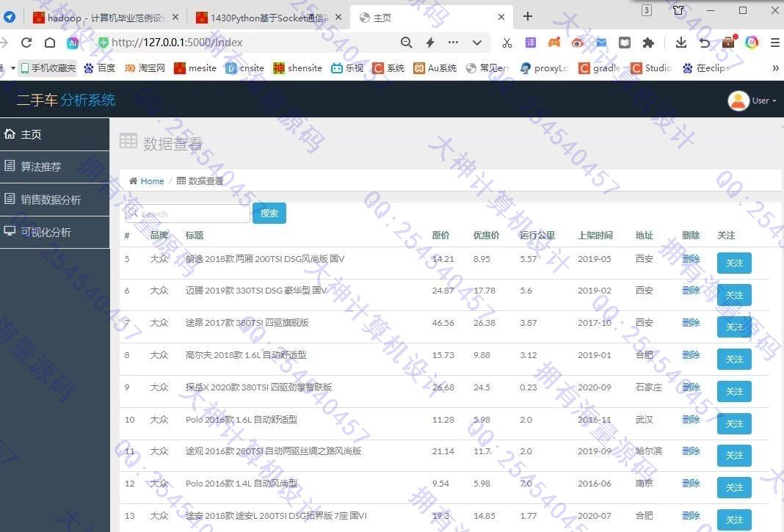Go to browser home page icon
This screenshot has height=532, width=784.
pyautogui.click(x=50, y=43)
